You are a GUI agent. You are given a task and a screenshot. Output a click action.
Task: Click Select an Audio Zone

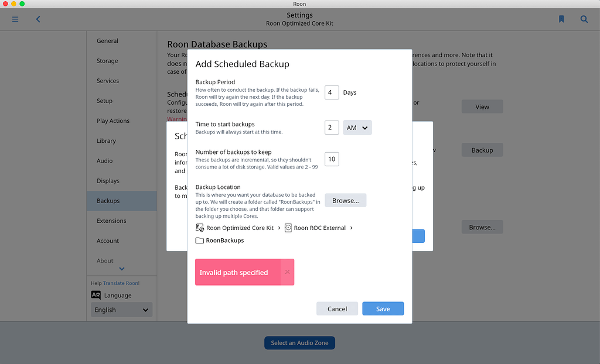[x=299, y=343]
